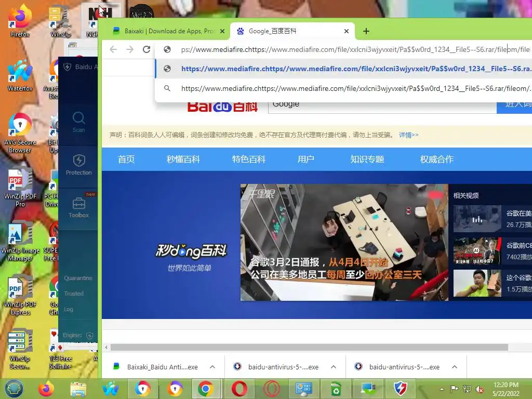Click the scrollbar left arrow
Image resolution: width=532 pixels, height=399 pixels.
click(x=106, y=347)
